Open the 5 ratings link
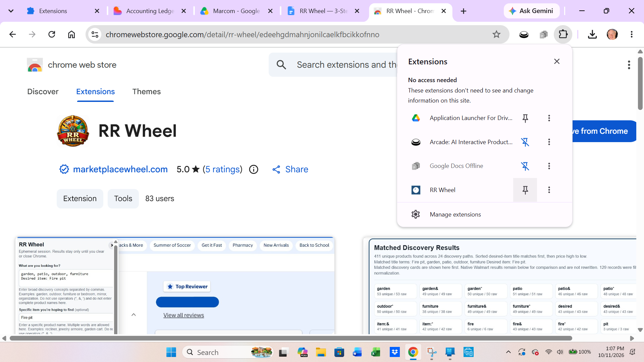This screenshot has width=644, height=362. click(223, 169)
